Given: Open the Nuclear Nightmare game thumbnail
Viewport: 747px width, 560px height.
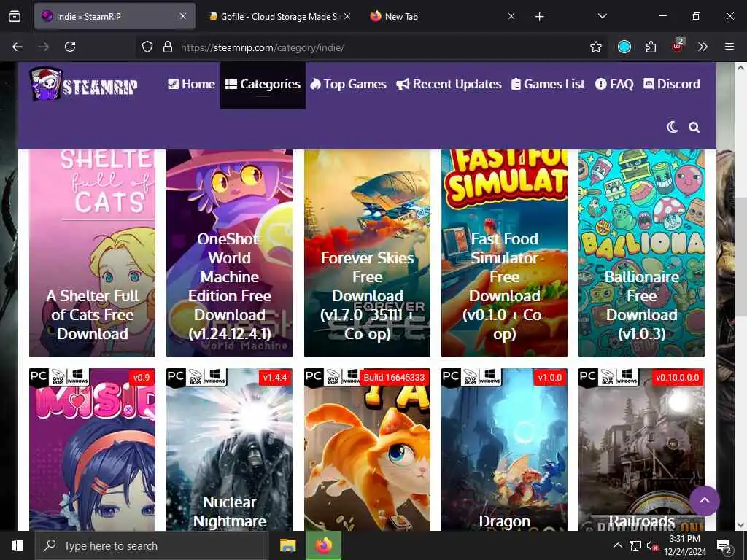Looking at the screenshot, I should tap(229, 449).
